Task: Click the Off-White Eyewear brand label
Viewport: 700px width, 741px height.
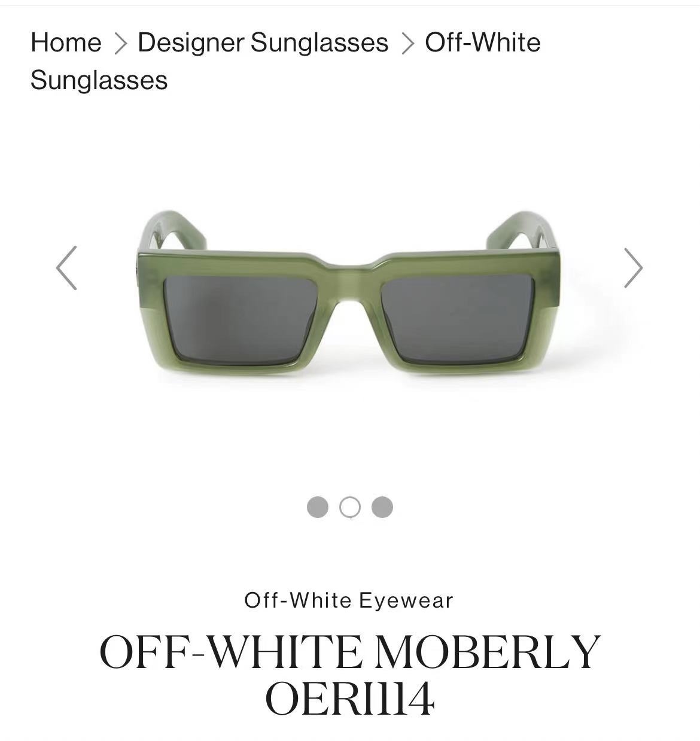Action: [349, 600]
